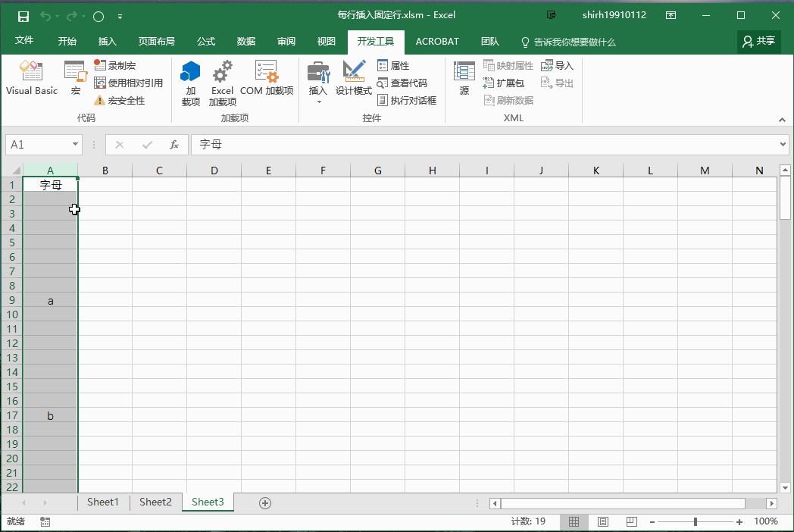Click Map Properties (映射属性)
Image resolution: width=794 pixels, height=532 pixels.
(x=508, y=65)
